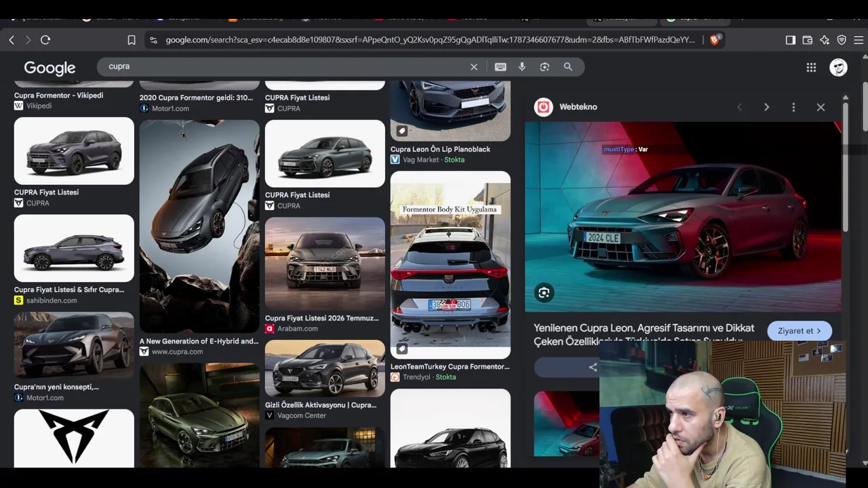Click the Vag Market favicon

coord(395,160)
